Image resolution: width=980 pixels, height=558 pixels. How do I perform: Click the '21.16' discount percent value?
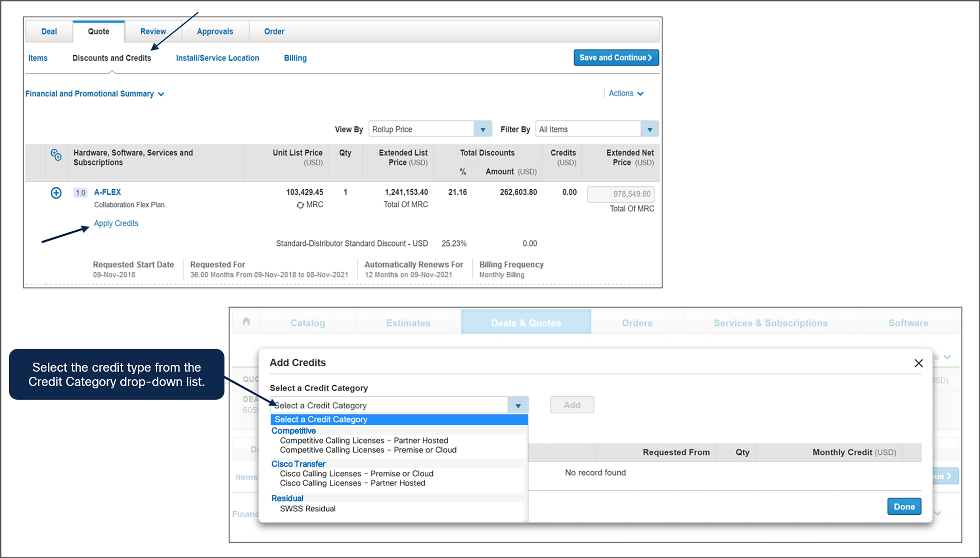pyautogui.click(x=457, y=192)
